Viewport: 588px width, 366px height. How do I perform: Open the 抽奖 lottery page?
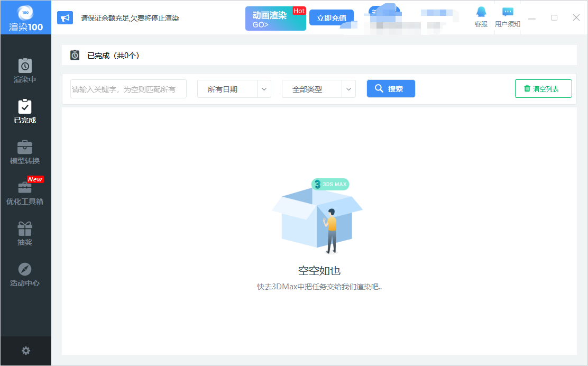click(x=25, y=233)
